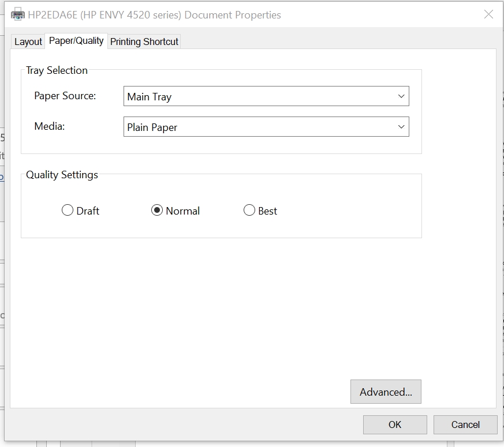
Task: Click the Quality Settings group heading
Action: tap(62, 175)
